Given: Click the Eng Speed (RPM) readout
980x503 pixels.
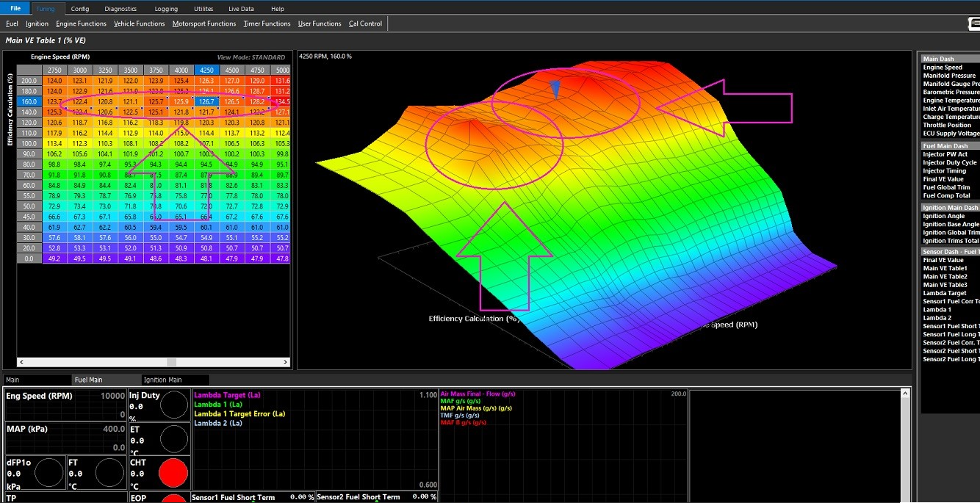Looking at the screenshot, I should coord(65,405).
